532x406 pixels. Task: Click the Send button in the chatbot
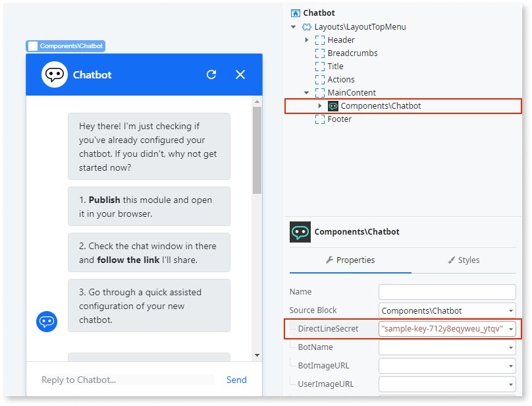click(x=236, y=380)
